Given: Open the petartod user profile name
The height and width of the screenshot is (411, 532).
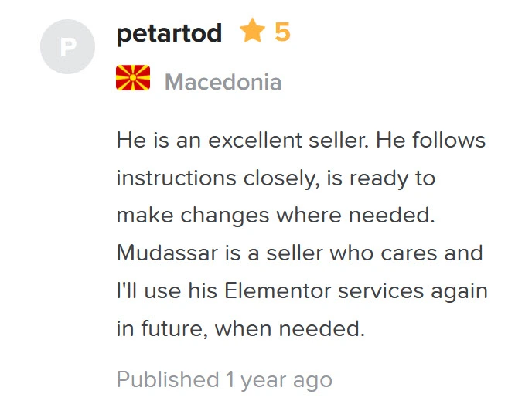Looking at the screenshot, I should 169,33.
